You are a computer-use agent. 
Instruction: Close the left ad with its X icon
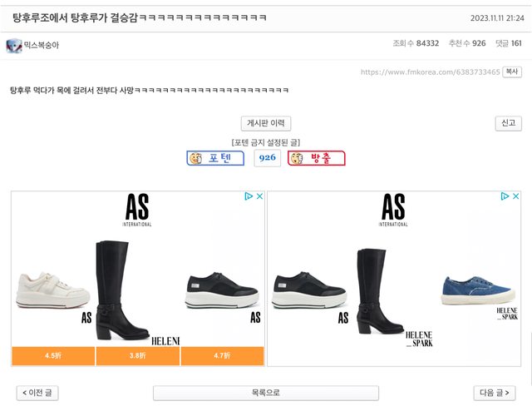pos(259,197)
